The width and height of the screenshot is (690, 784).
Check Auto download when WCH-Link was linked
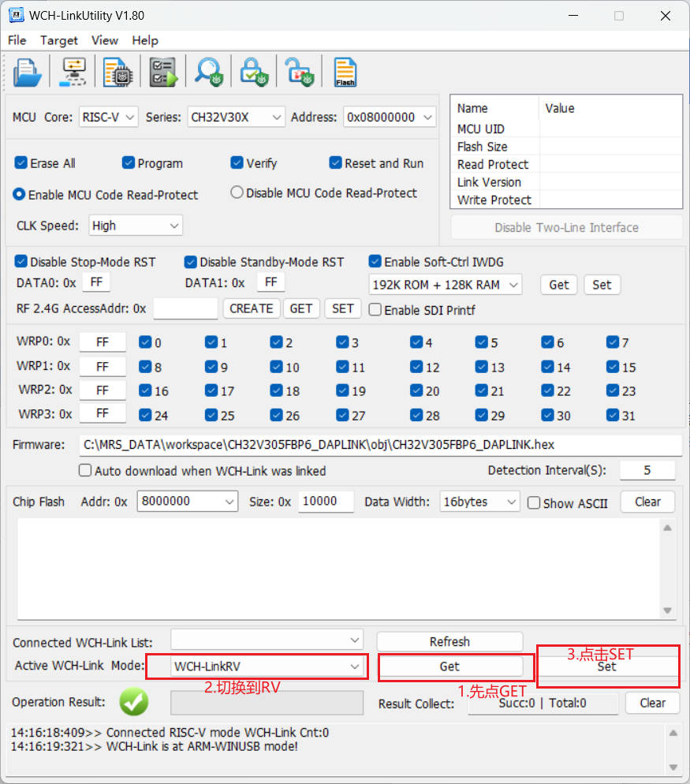click(x=85, y=471)
